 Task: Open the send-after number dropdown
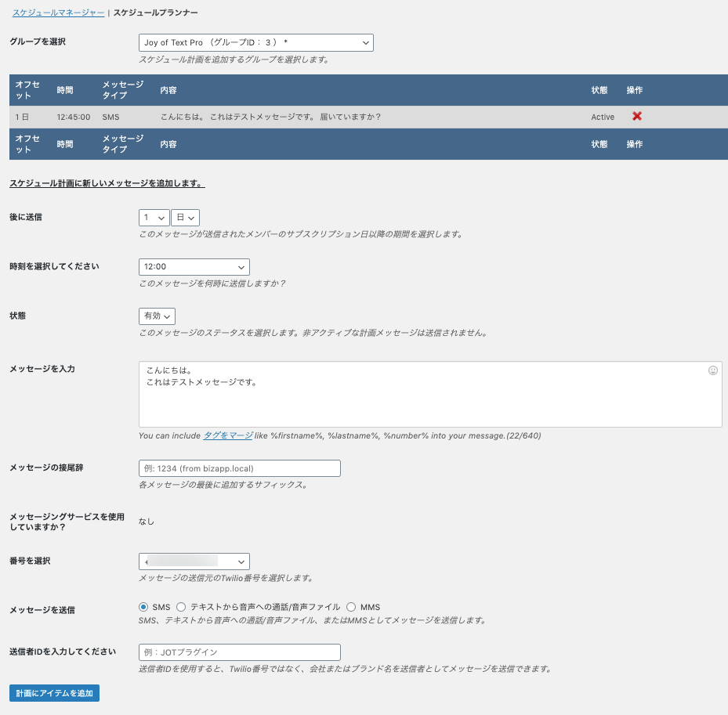[x=154, y=218]
